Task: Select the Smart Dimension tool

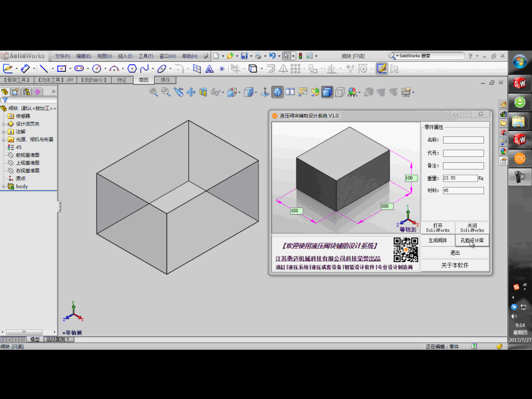Action: pyautogui.click(x=25, y=68)
